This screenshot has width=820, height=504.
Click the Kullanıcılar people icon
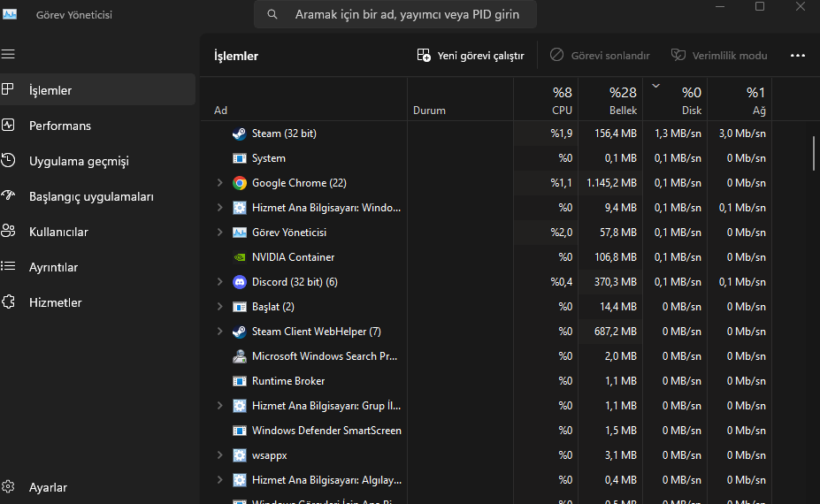click(8, 231)
